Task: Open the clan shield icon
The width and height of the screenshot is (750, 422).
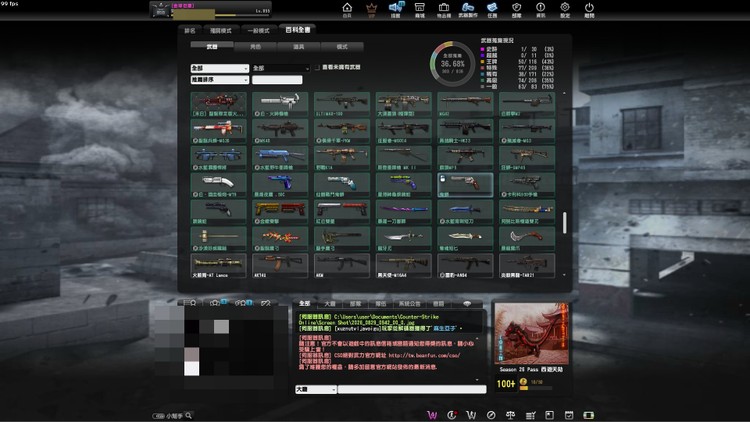Action: pyautogui.click(x=517, y=9)
